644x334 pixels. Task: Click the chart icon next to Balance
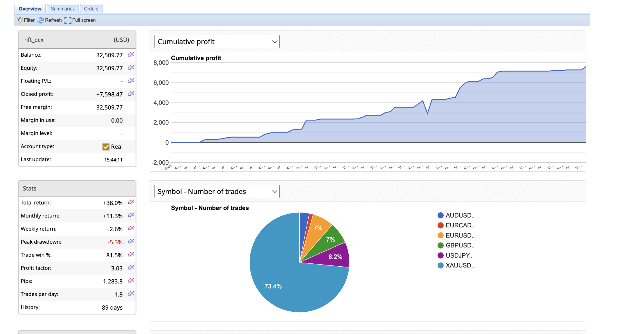click(x=131, y=54)
